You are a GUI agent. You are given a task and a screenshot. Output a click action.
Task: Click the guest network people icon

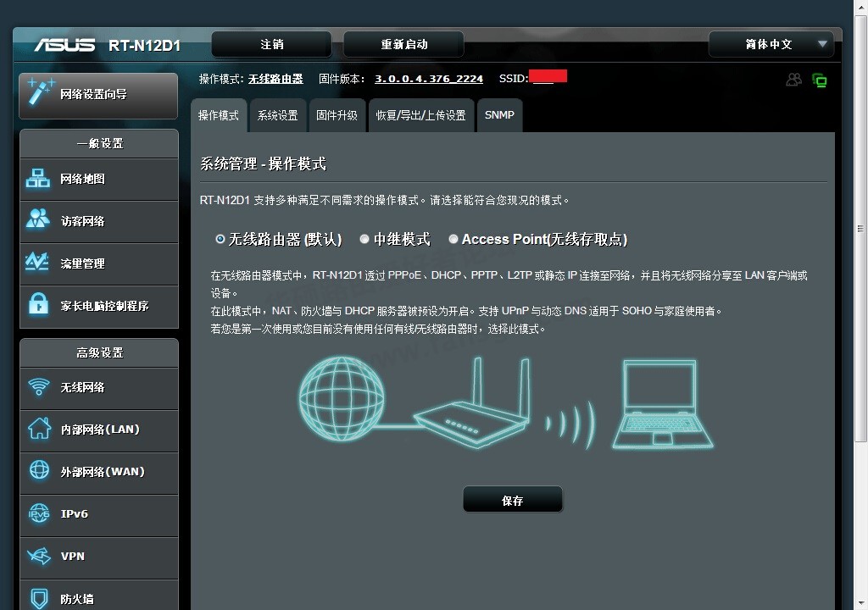pyautogui.click(x=37, y=219)
